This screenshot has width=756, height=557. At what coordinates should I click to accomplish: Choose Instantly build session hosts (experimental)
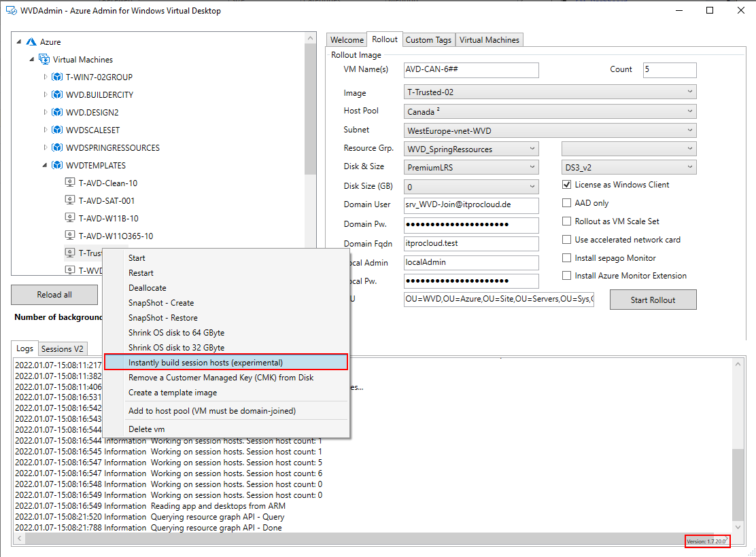226,362
